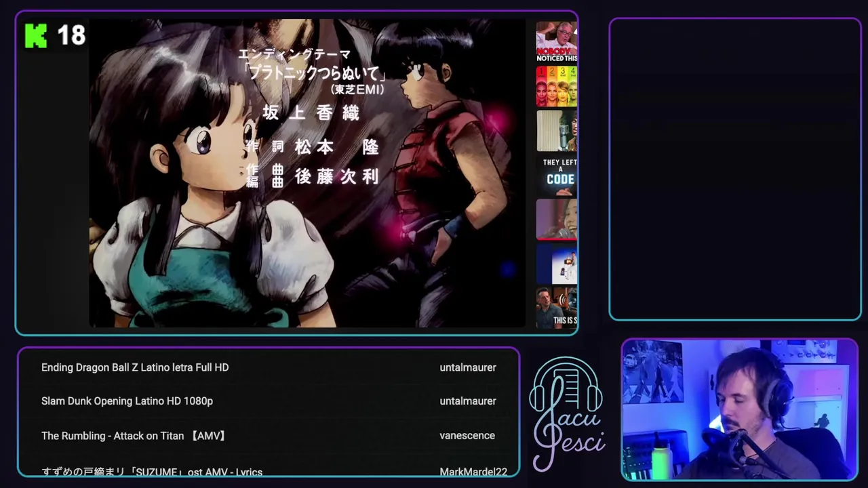Click the viewer count number 18
The image size is (868, 488).
(71, 35)
